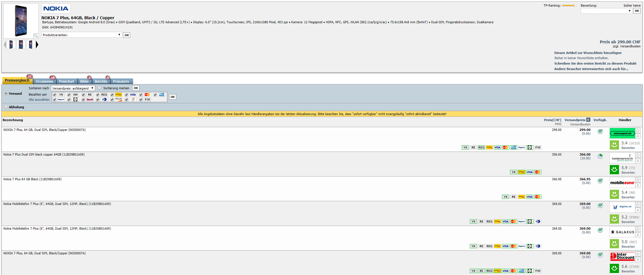The width and height of the screenshot is (644, 275).
Task: Apply sorting with the OK button
Action: click(x=136, y=88)
